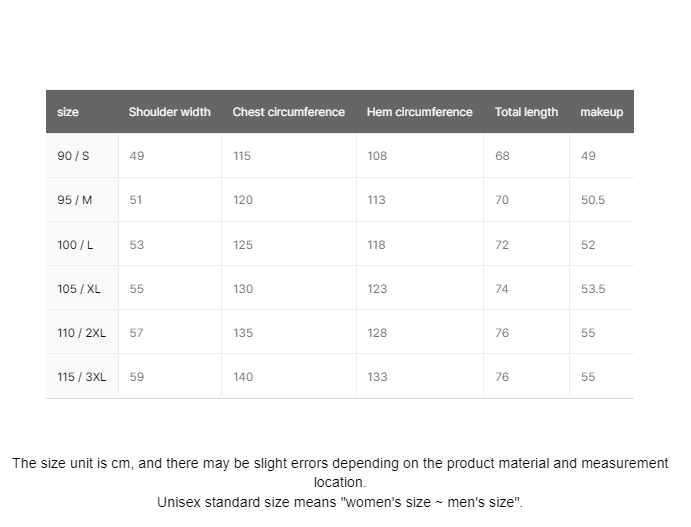Click the "size" column header

click(68, 112)
